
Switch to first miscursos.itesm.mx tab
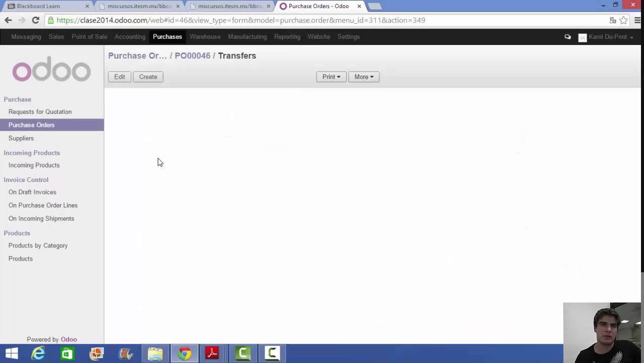click(x=139, y=6)
